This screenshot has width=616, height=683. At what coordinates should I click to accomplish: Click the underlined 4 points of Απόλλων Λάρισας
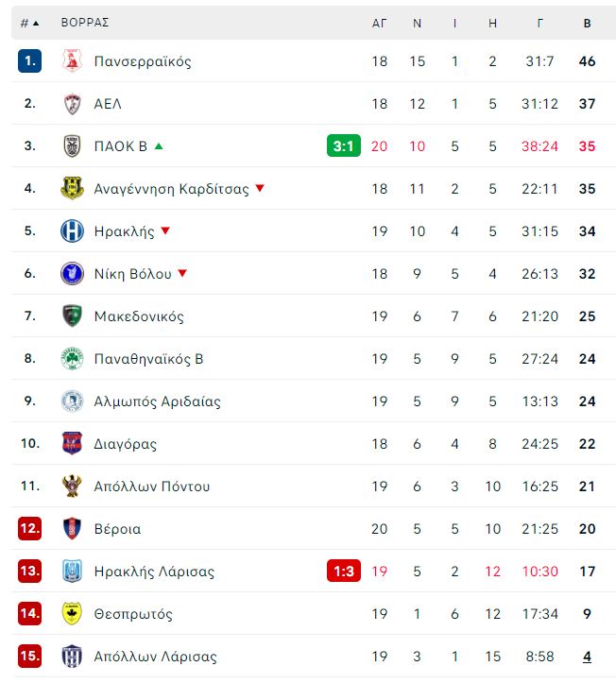(x=587, y=656)
